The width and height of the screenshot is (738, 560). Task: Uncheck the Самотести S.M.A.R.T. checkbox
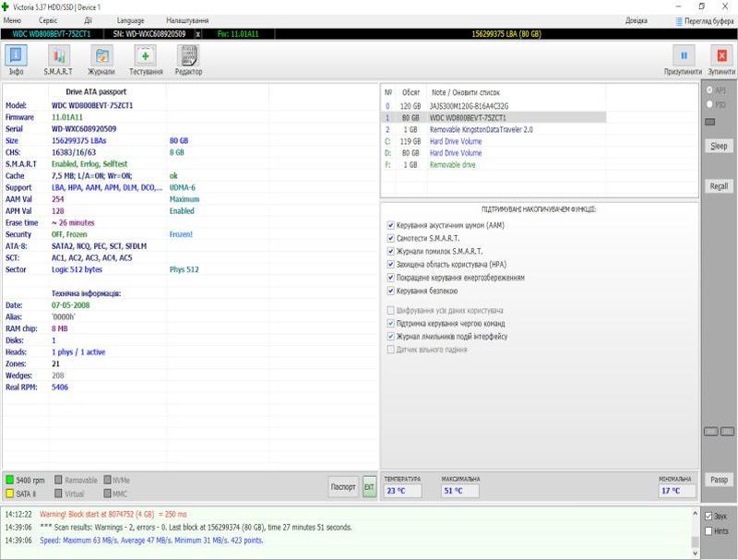tap(391, 238)
